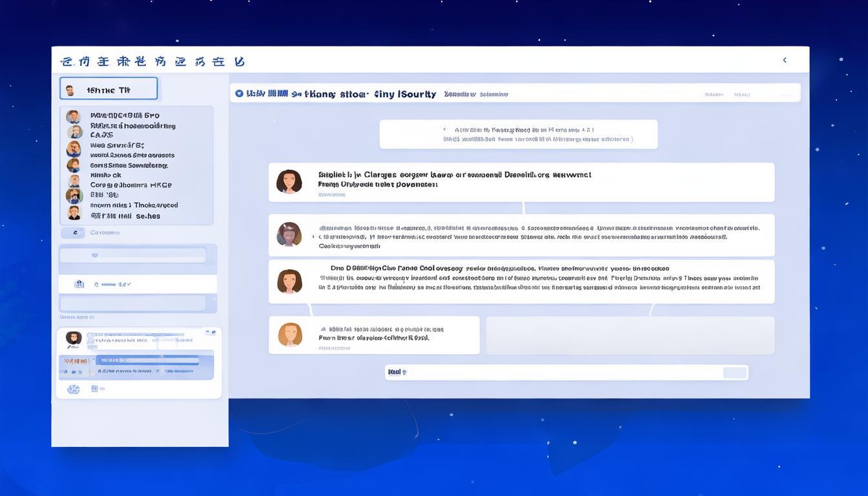Click the building icon in the left sidebar
Viewport: 868px width, 496px height.
79,284
